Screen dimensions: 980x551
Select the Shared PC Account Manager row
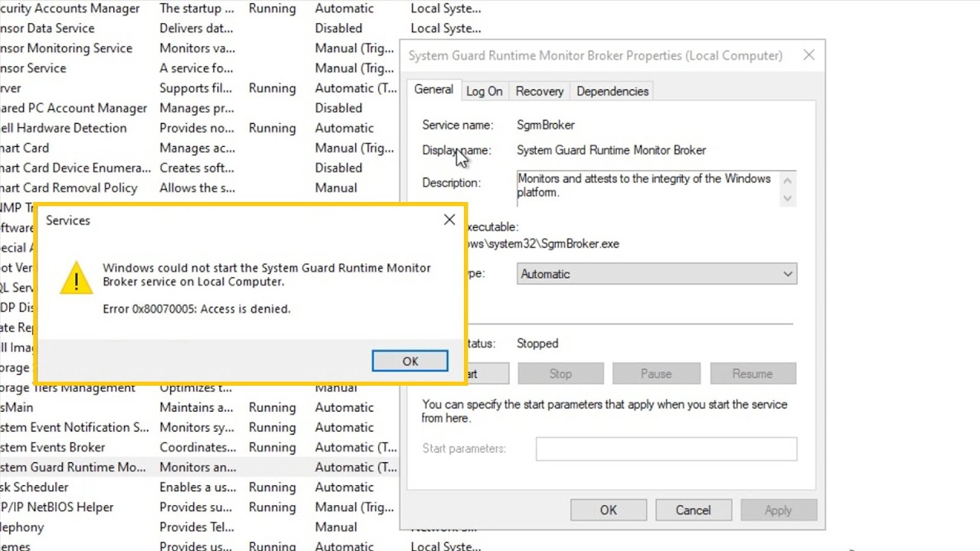point(199,108)
